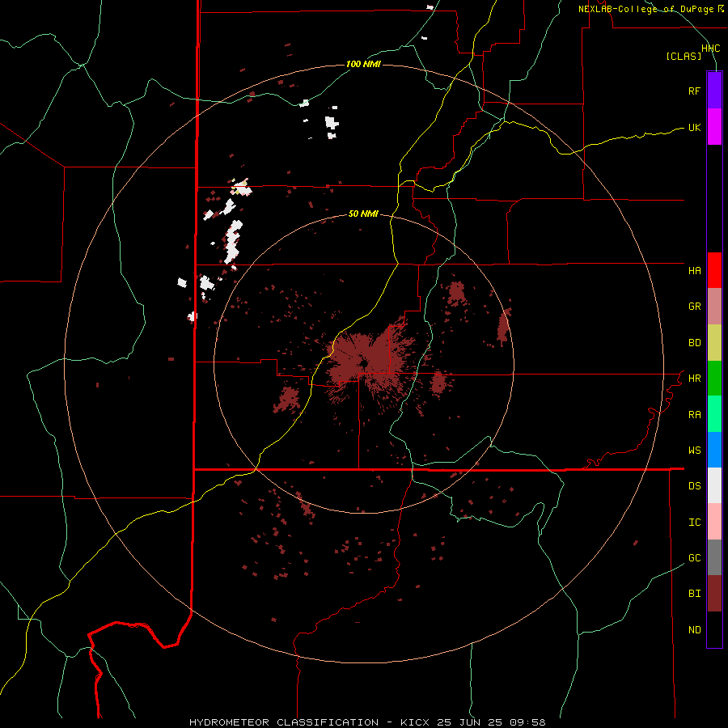Click the radar site center in the echo cluster

coord(363,363)
